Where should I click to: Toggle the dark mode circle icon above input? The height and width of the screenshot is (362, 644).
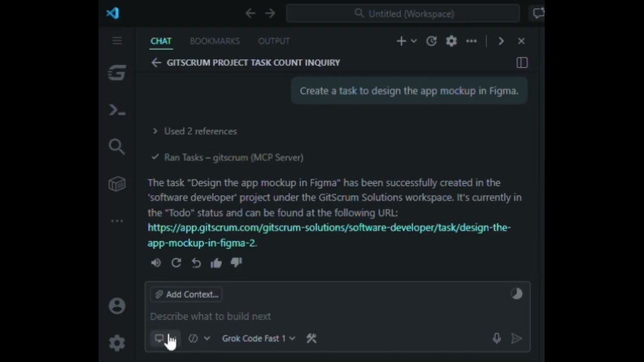[517, 294]
